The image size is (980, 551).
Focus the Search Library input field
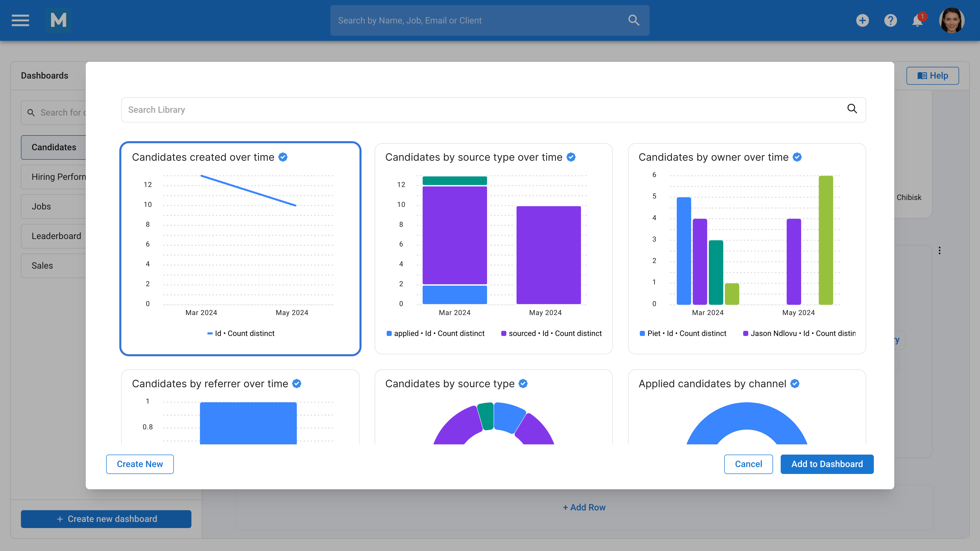457,109
